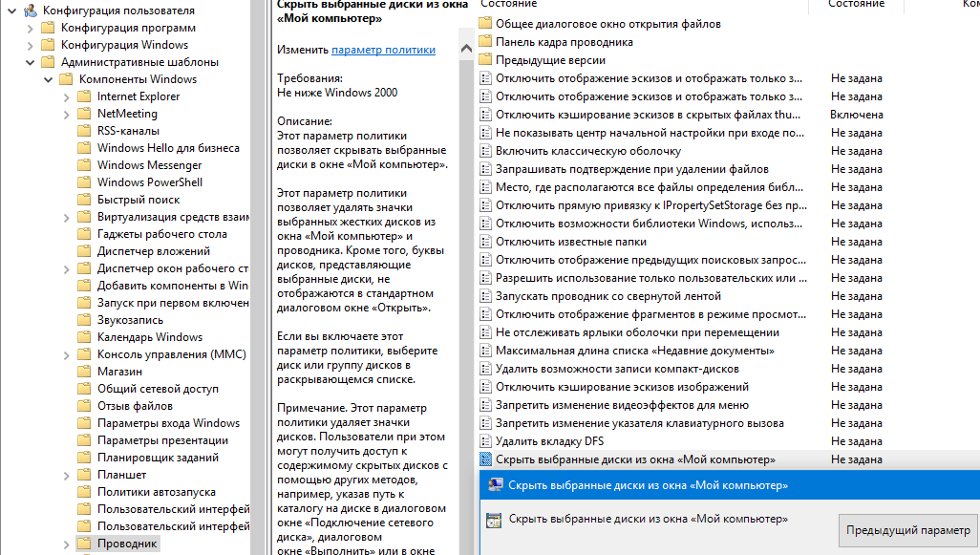Viewport: 980px width, 555px height.
Task: Click the dialog title Скрыть выбранные диски
Action: tap(649, 485)
